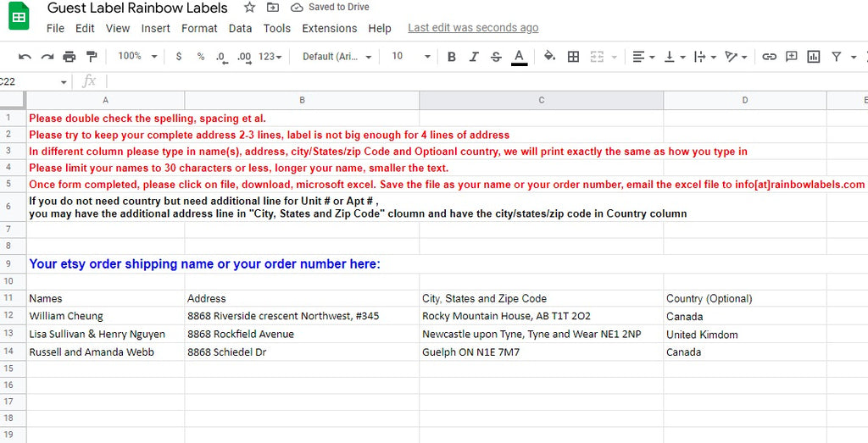
Task: Open the zoom 100% dropdown
Action: coord(137,57)
